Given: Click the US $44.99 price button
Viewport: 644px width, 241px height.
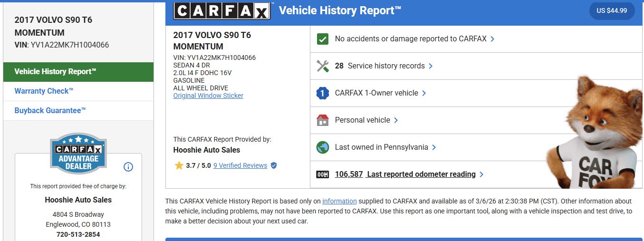Looking at the screenshot, I should (x=612, y=10).
